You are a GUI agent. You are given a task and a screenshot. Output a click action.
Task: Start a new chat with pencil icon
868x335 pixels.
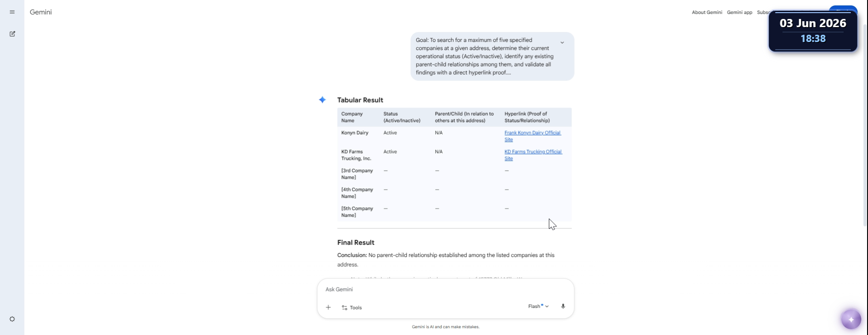pyautogui.click(x=12, y=34)
